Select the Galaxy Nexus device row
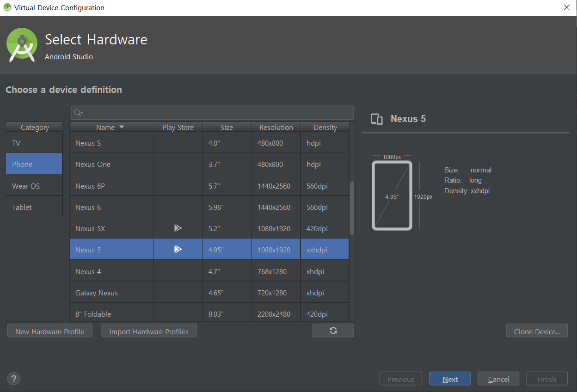577x392 pixels. tap(209, 293)
